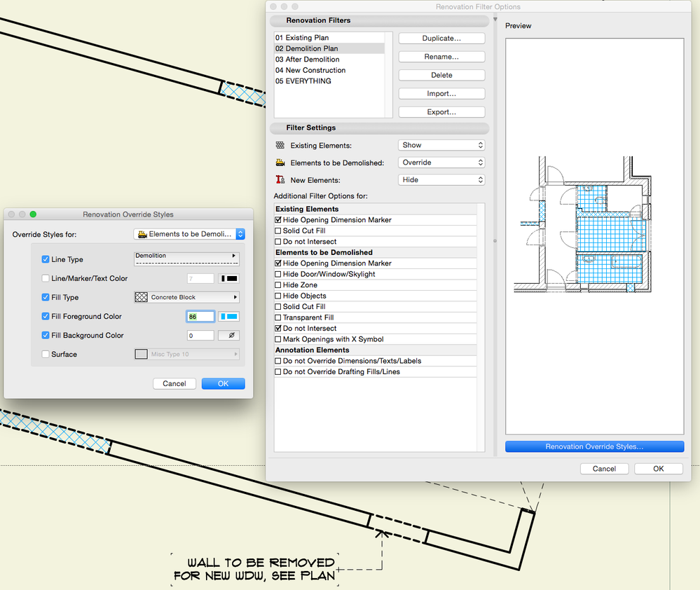Click the filter options list scrollbar

(481, 327)
